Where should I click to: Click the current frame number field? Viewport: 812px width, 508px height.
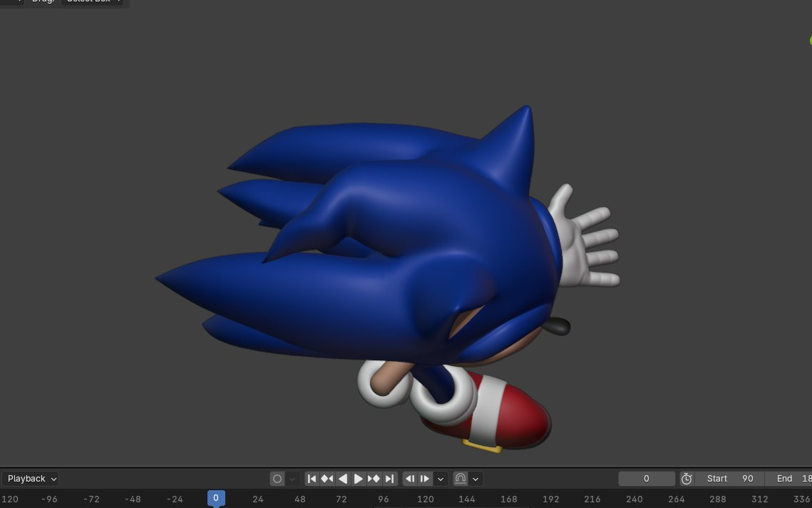coord(647,479)
